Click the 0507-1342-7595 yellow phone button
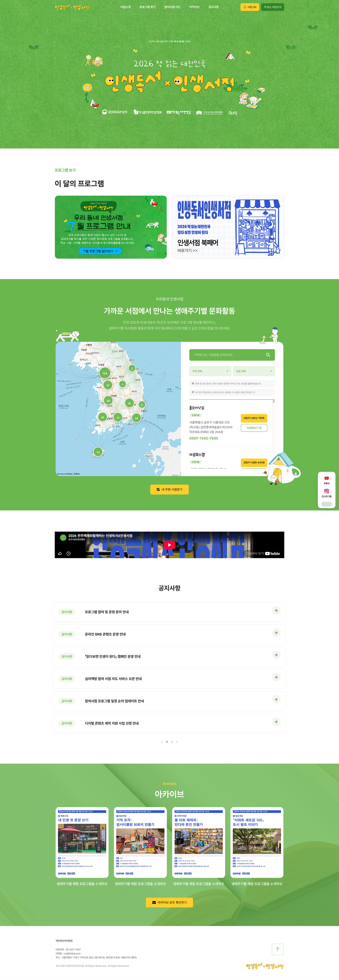This screenshot has height=980, width=339. pyautogui.click(x=254, y=418)
